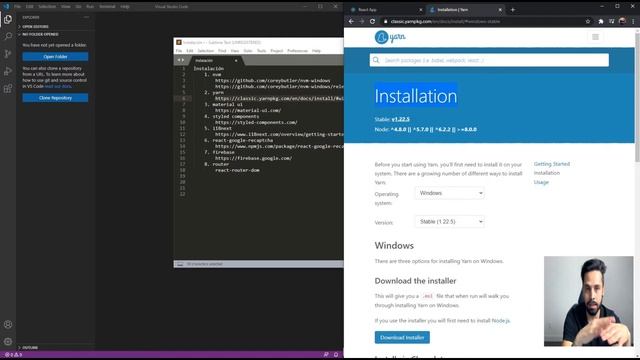Click the react-router-dom line in Sublime Text

click(x=237, y=170)
